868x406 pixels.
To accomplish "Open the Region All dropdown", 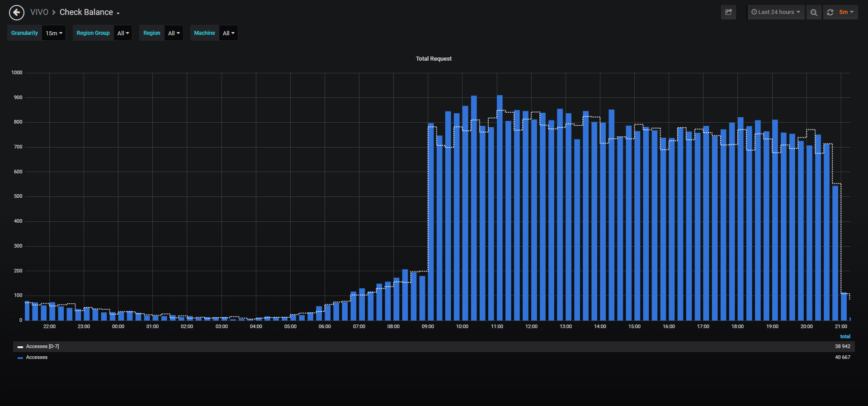I will click(174, 33).
